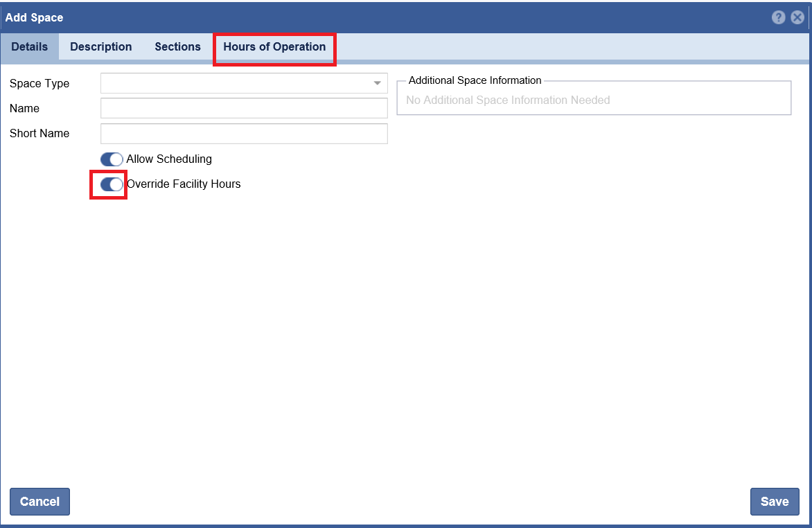Click the Short Name field label

(39, 133)
